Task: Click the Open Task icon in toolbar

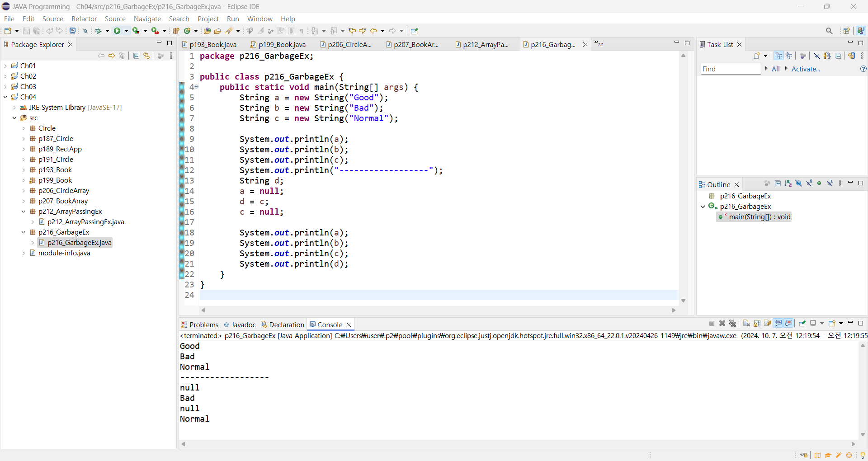Action: pyautogui.click(x=217, y=31)
